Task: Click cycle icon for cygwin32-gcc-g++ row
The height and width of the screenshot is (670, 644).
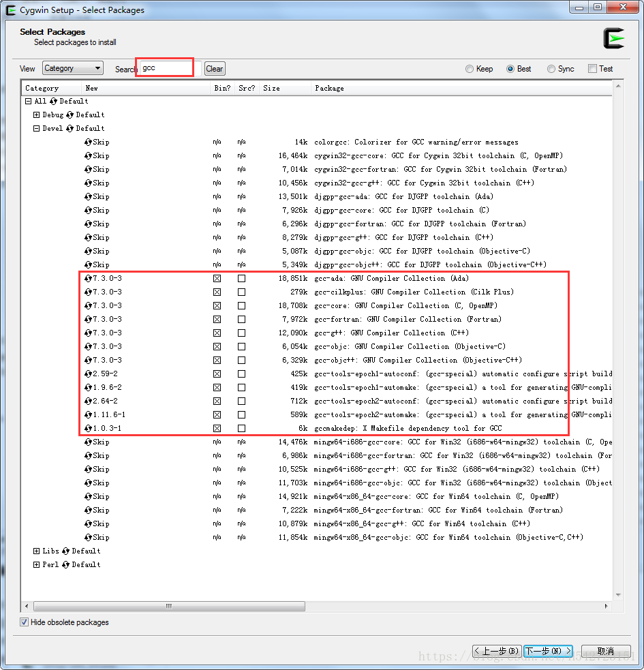Action: (x=88, y=183)
